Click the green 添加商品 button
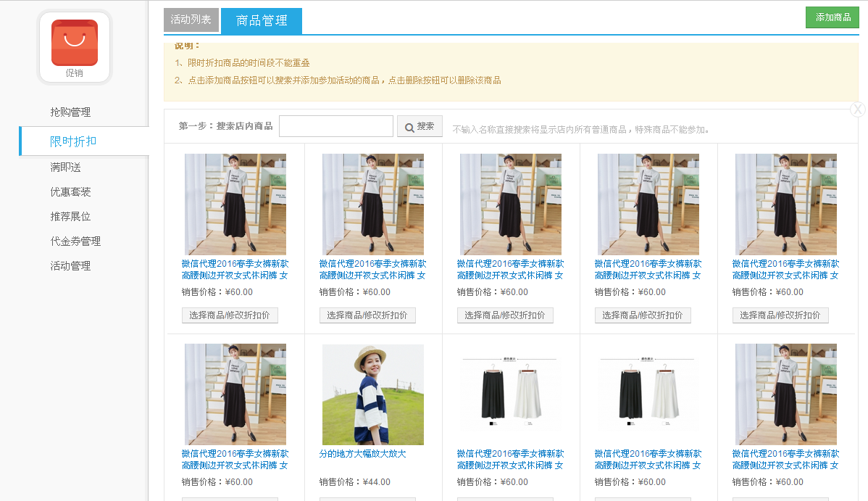Image resolution: width=868 pixels, height=501 pixels. tap(832, 17)
